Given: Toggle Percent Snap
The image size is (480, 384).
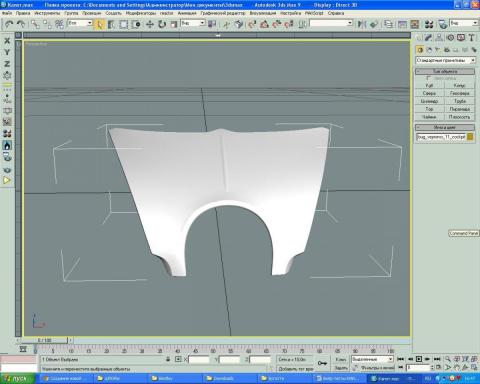Looking at the screenshot, I should (277, 24).
